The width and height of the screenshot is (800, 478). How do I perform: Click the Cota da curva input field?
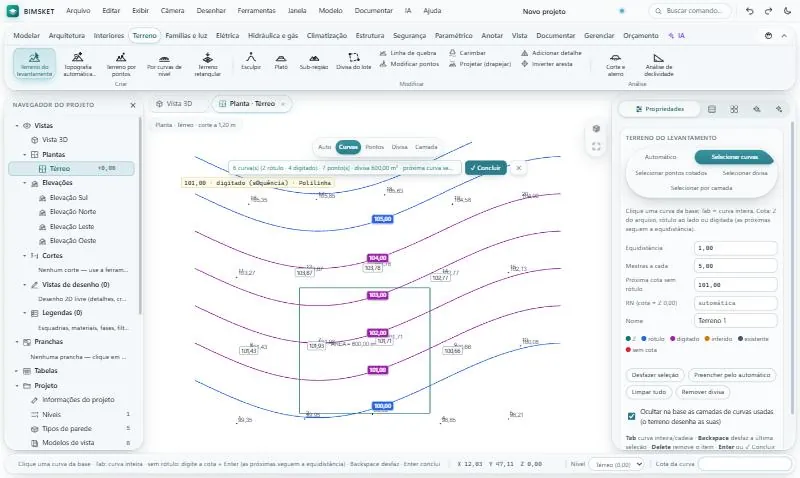pos(744,464)
